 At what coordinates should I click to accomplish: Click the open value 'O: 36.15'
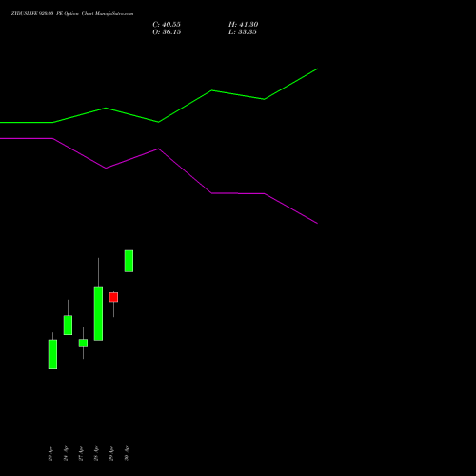click(167, 32)
